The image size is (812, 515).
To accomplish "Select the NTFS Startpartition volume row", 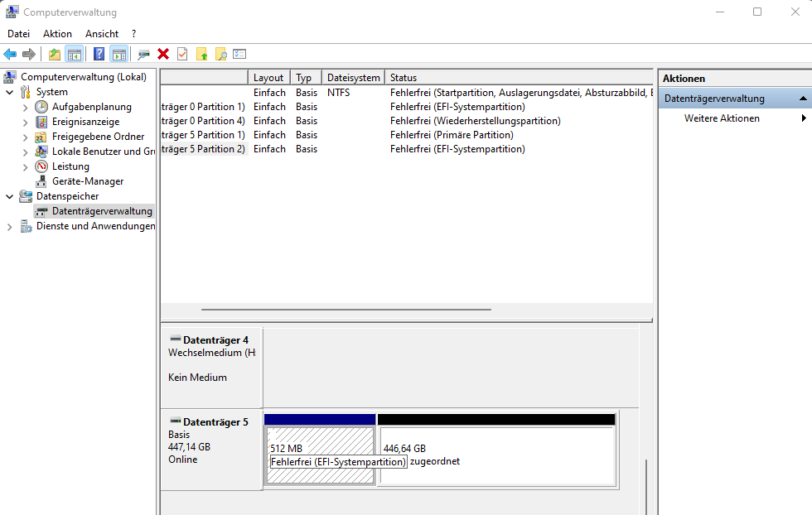I will click(407, 93).
